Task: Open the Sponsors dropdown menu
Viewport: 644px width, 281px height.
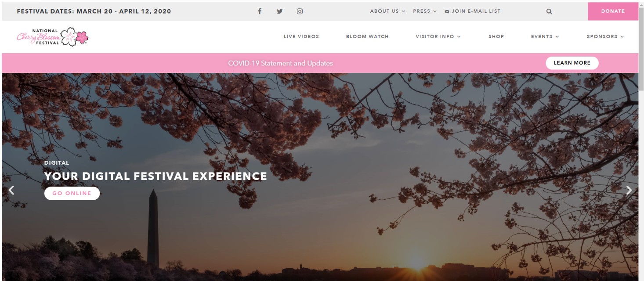Action: (605, 36)
